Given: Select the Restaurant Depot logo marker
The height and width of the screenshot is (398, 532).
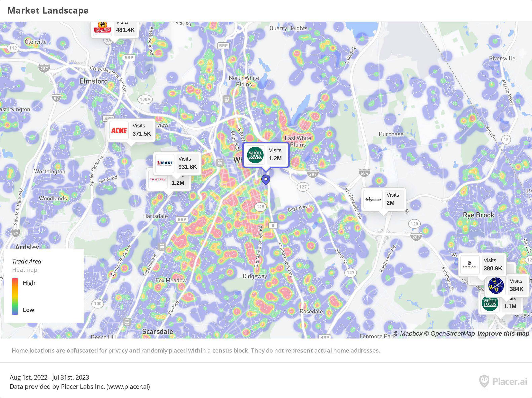Looking at the screenshot, I should point(496,285).
